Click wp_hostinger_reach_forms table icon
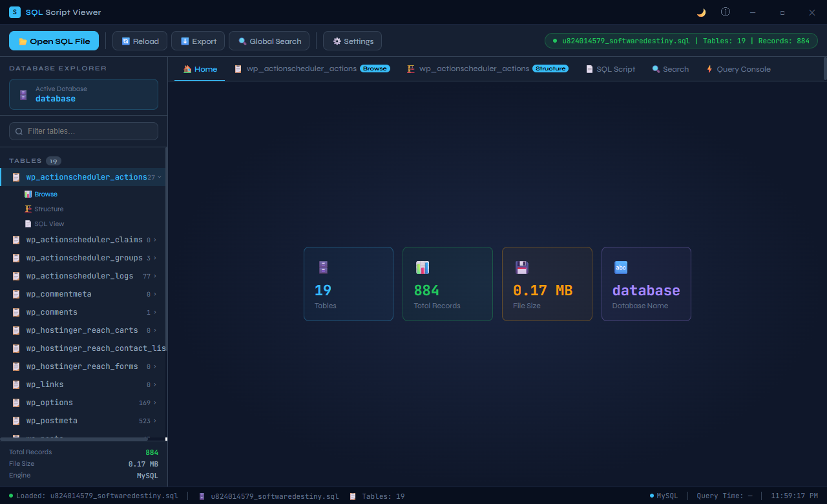This screenshot has width=827, height=504. (16, 366)
